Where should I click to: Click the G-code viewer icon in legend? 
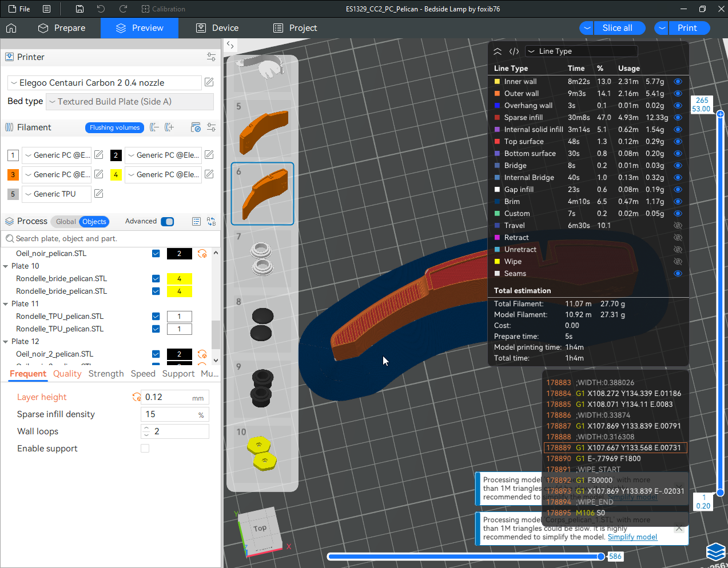(514, 51)
